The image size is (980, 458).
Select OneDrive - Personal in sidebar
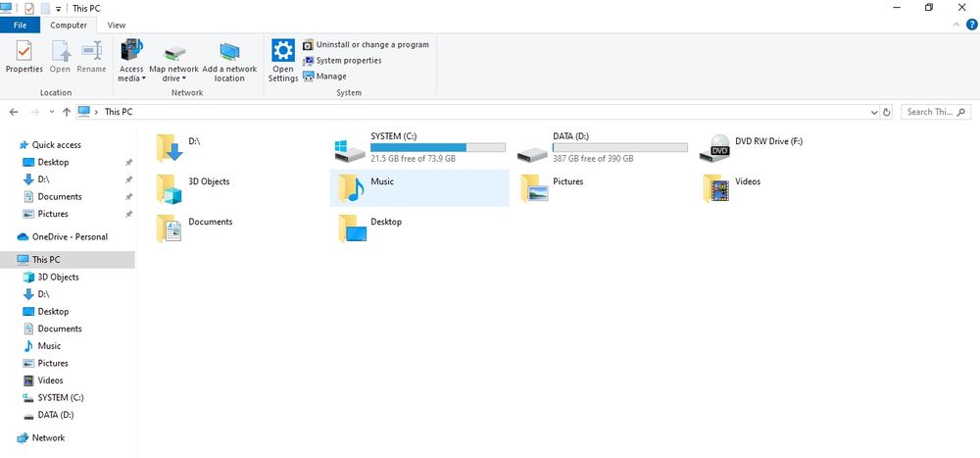70,236
